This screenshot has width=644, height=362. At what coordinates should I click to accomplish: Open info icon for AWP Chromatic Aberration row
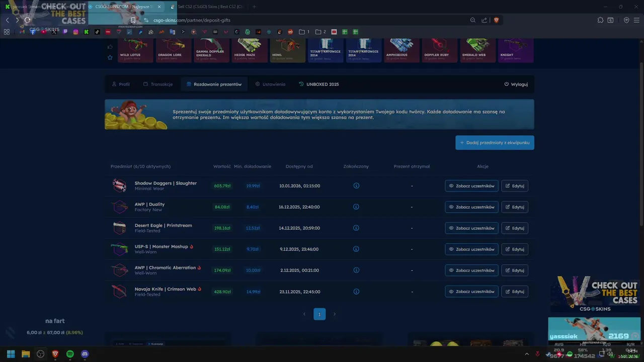[x=356, y=270]
